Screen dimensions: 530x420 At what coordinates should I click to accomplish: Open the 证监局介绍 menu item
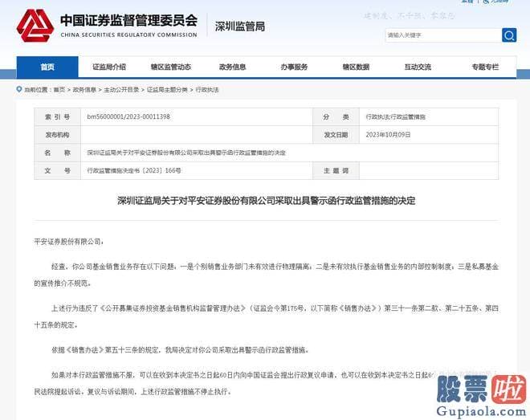click(x=109, y=67)
